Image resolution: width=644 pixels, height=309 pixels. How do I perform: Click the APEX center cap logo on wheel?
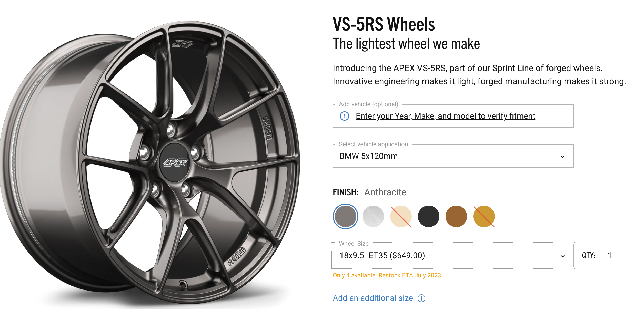coord(175,162)
